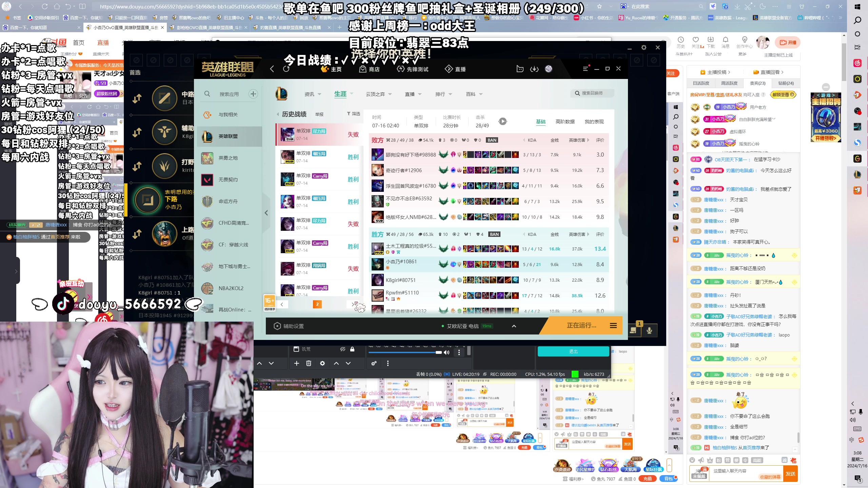Open the 筛选 filter for match history
The height and width of the screenshot is (488, 868).
pos(353,114)
